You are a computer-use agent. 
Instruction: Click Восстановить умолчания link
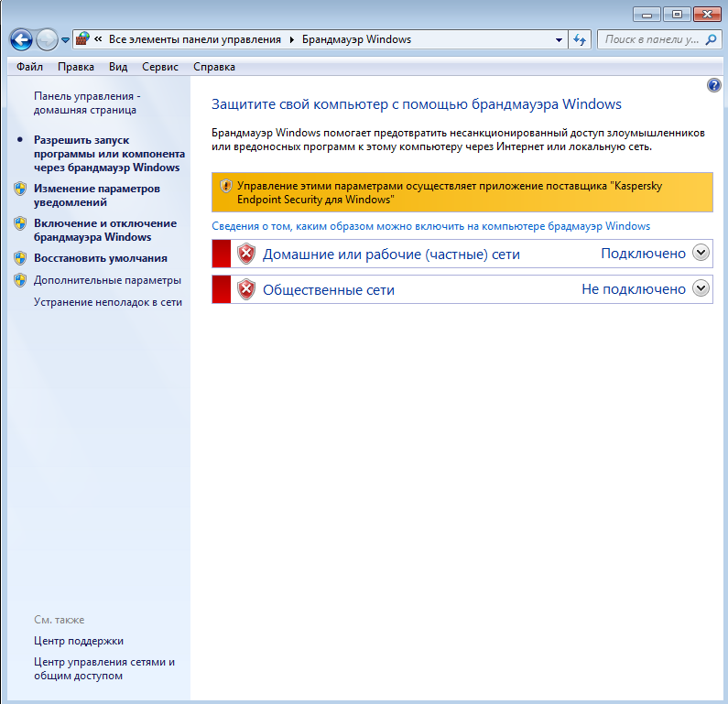pyautogui.click(x=101, y=258)
